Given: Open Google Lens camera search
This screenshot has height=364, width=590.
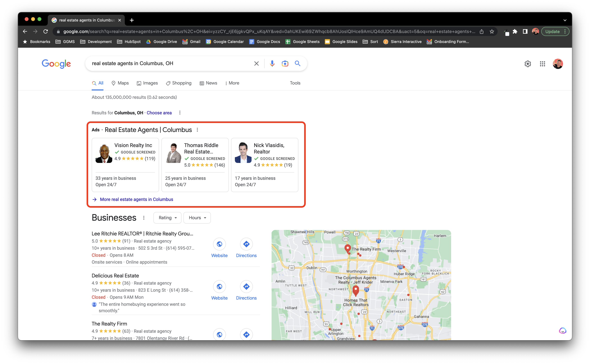Looking at the screenshot, I should 285,63.
